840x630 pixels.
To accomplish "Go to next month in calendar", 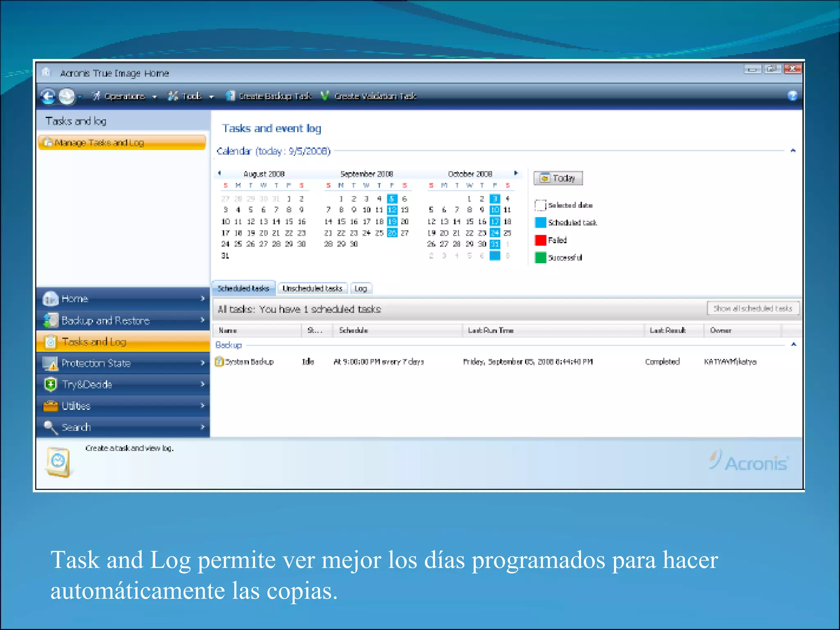I will tap(516, 173).
